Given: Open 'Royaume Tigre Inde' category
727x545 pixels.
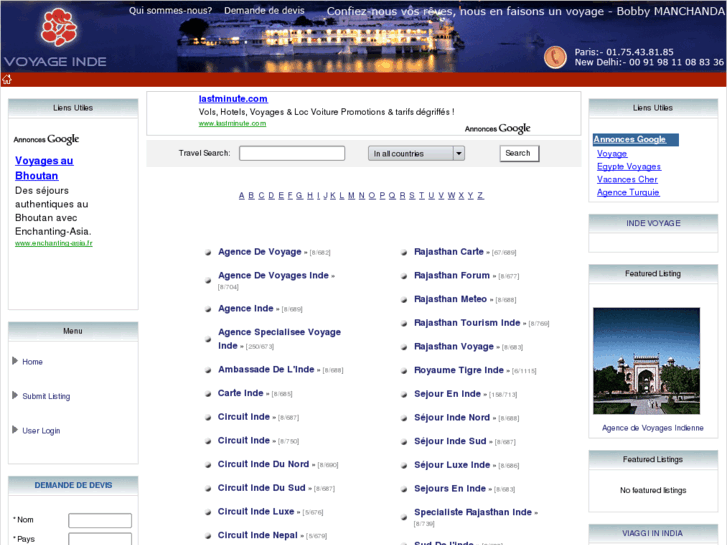Looking at the screenshot, I should [459, 370].
